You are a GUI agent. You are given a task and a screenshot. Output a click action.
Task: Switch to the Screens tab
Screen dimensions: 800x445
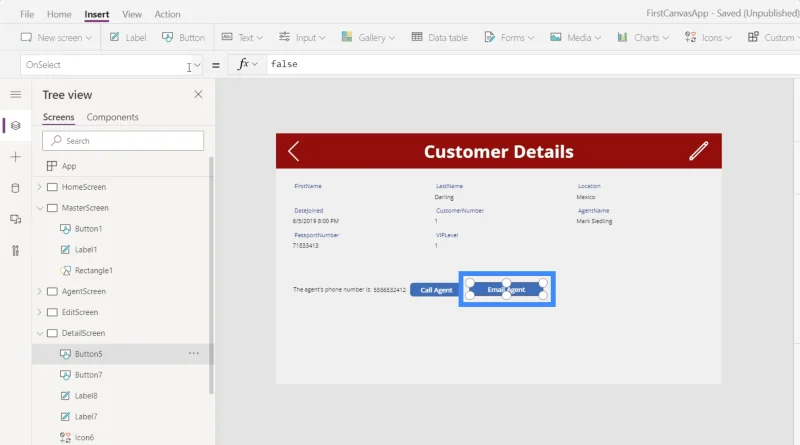[59, 117]
